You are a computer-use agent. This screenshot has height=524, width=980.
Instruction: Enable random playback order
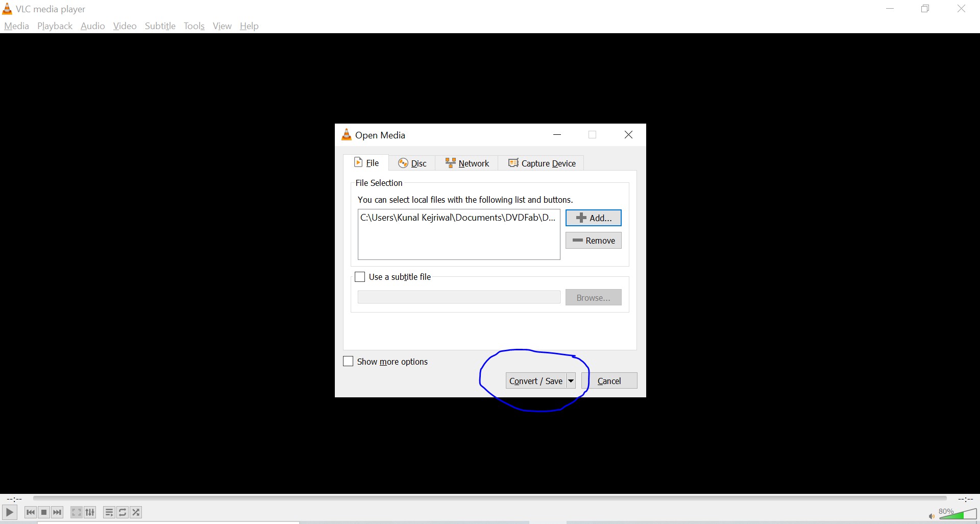tap(136, 512)
